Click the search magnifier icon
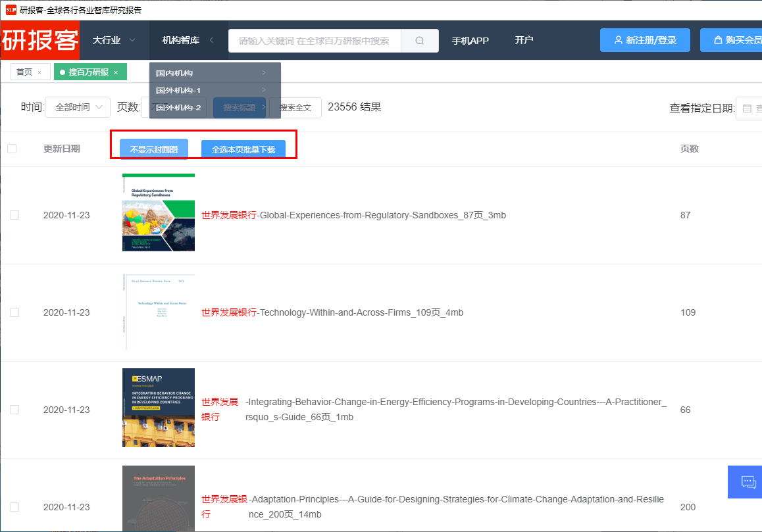 419,41
